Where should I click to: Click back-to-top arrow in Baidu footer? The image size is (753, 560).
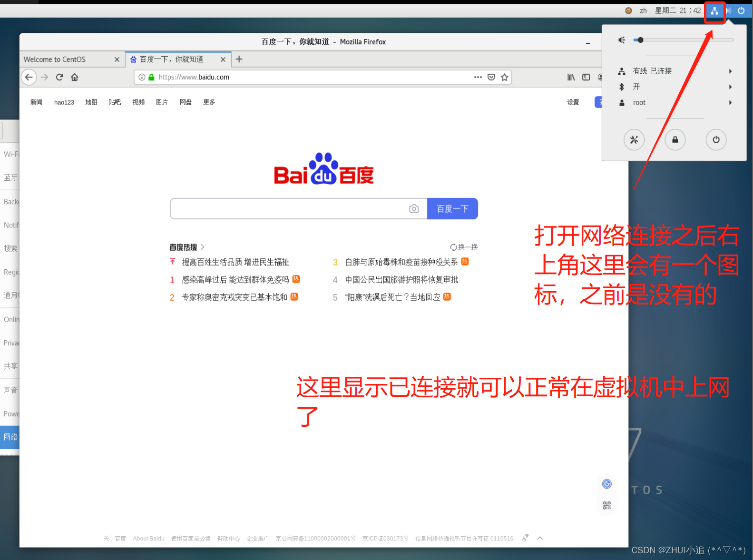tap(540, 538)
